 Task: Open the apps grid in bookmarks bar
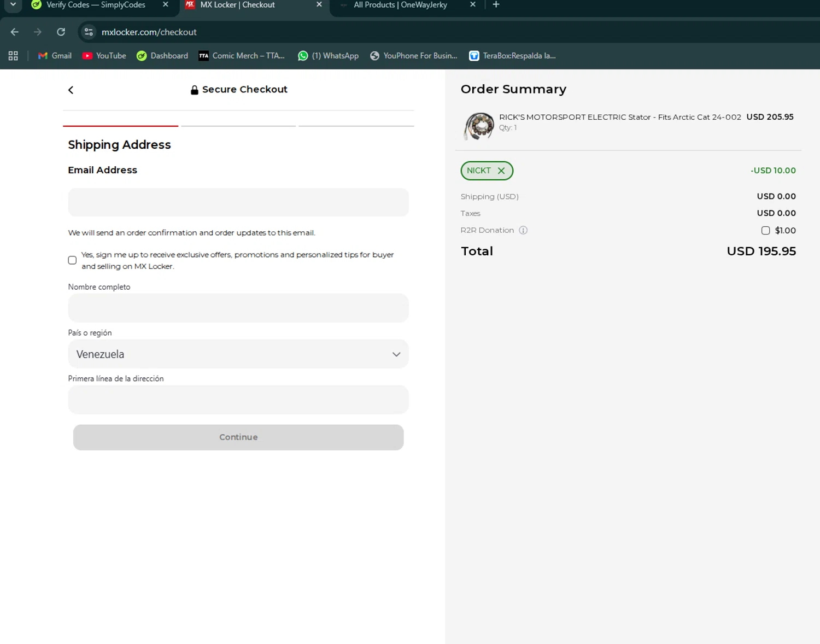(13, 56)
